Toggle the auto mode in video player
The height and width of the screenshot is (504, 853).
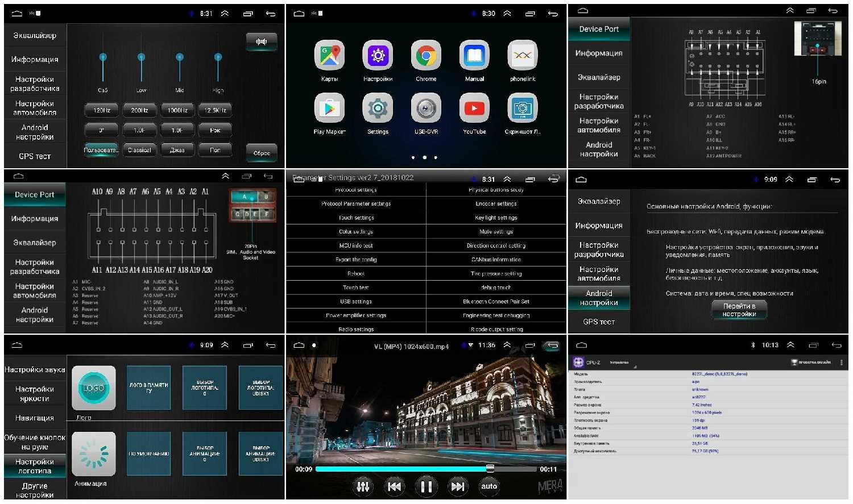tap(489, 486)
